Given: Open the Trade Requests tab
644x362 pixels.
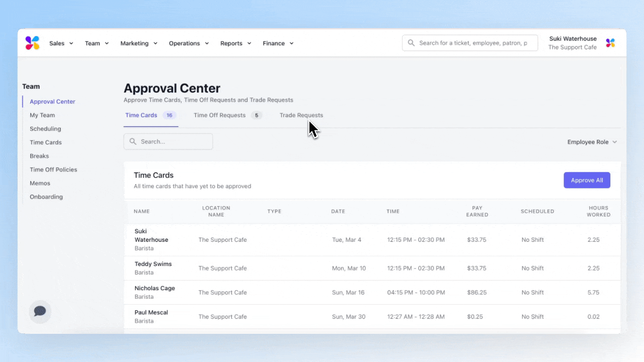Looking at the screenshot, I should tap(301, 115).
